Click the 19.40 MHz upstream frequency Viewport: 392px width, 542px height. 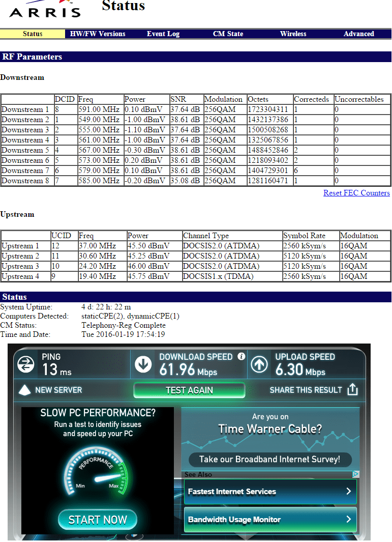(x=98, y=276)
